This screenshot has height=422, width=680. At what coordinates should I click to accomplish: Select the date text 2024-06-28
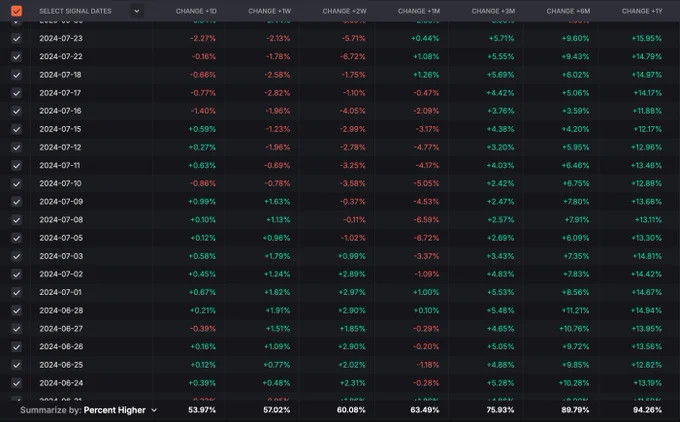[x=61, y=311]
